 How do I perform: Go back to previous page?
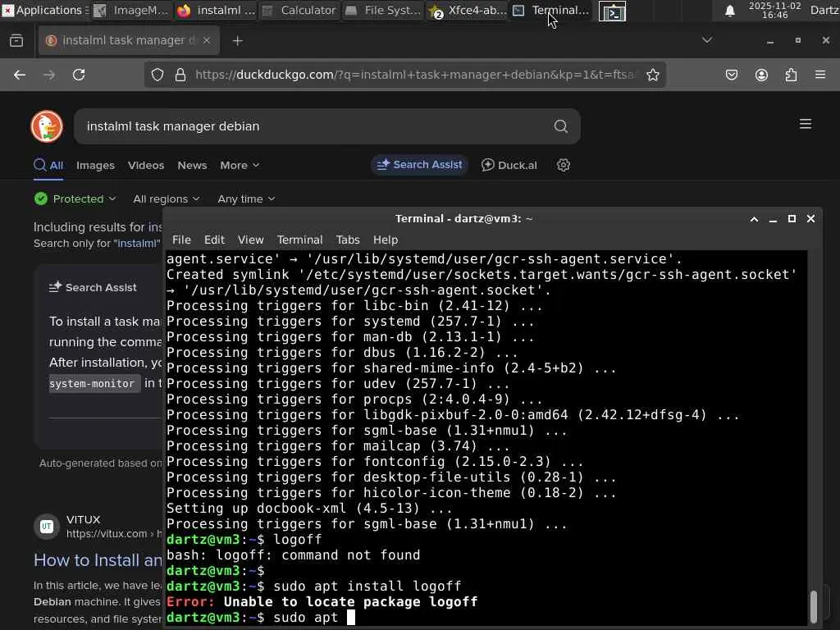pos(20,75)
